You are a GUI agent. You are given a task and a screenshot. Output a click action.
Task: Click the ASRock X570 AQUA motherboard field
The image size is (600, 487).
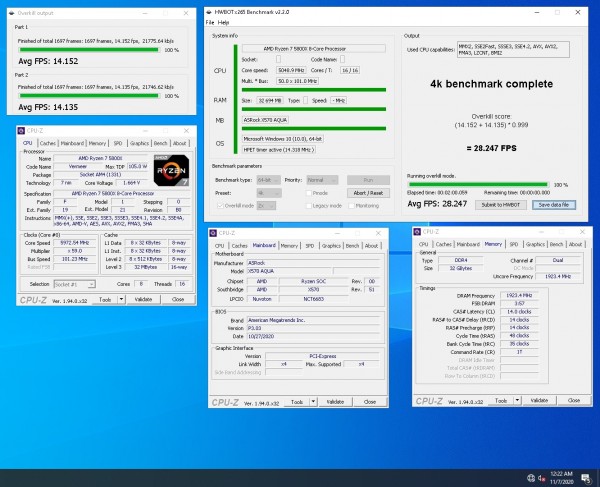coord(265,120)
